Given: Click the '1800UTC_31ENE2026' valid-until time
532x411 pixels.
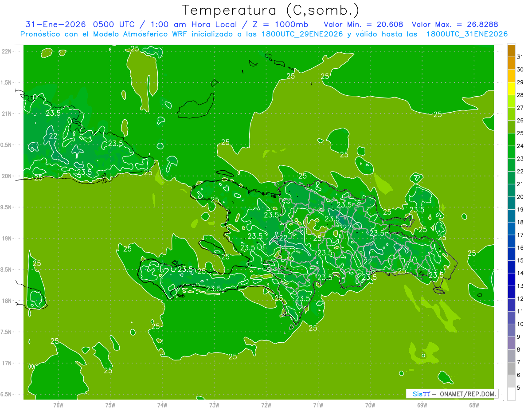Looking at the screenshot, I should pos(467,34).
